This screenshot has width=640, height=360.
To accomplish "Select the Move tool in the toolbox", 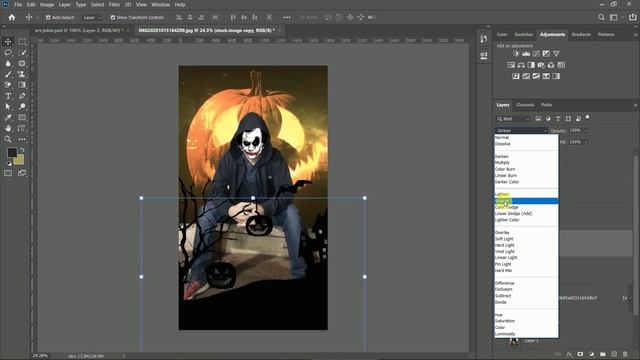I will pos(8,42).
